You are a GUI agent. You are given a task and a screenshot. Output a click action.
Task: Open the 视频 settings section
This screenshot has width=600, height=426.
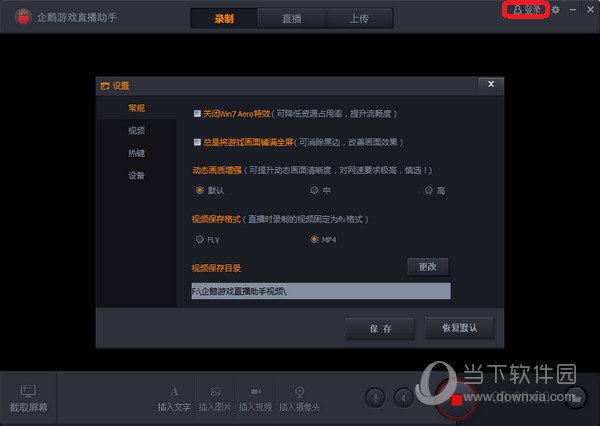(137, 131)
